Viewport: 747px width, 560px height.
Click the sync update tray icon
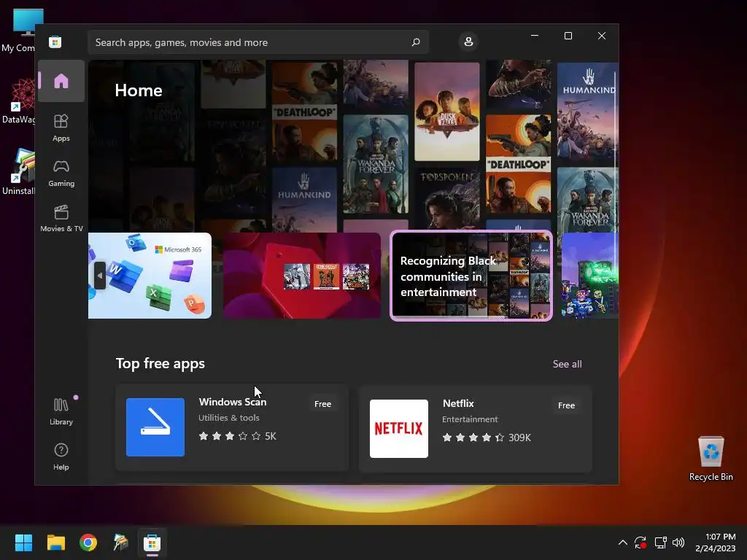click(x=640, y=542)
